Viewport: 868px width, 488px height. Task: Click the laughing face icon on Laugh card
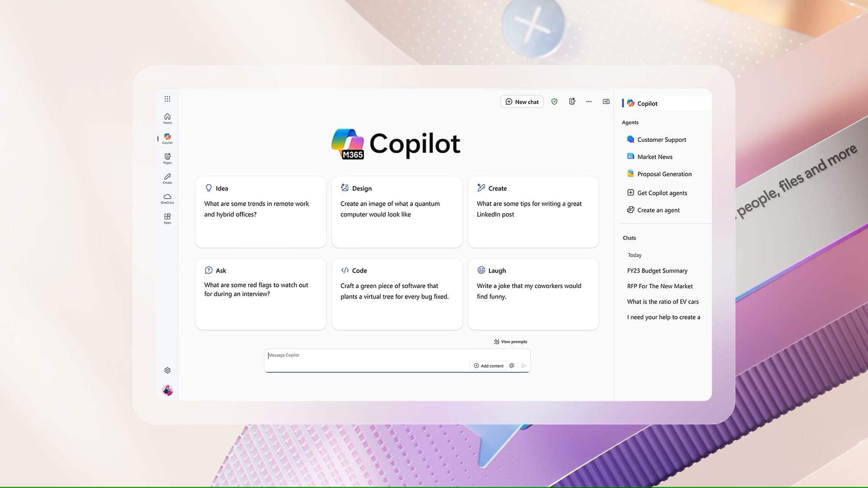pyautogui.click(x=481, y=270)
